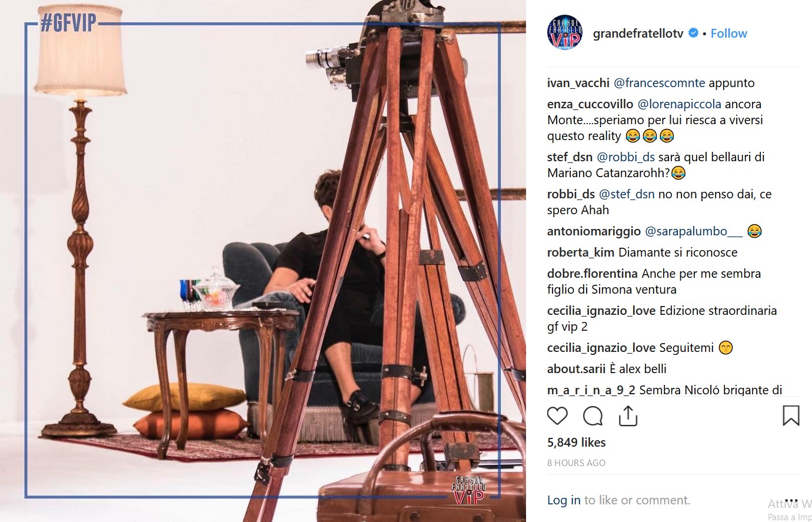
Task: Like the post with heart icon
Action: (x=557, y=416)
